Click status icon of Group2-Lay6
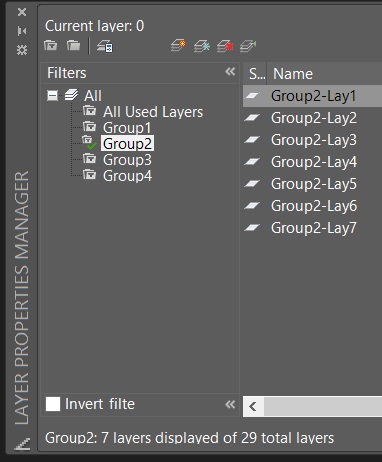 coord(252,206)
